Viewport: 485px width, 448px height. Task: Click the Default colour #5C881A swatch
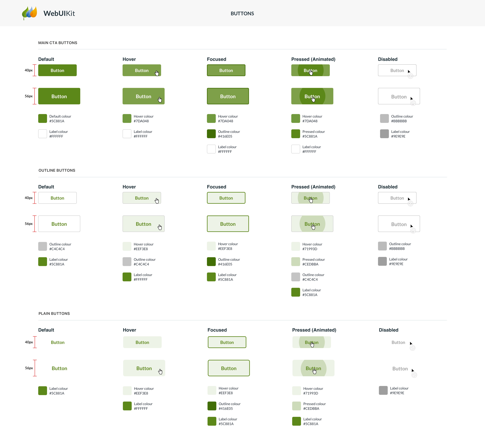pyautogui.click(x=42, y=119)
